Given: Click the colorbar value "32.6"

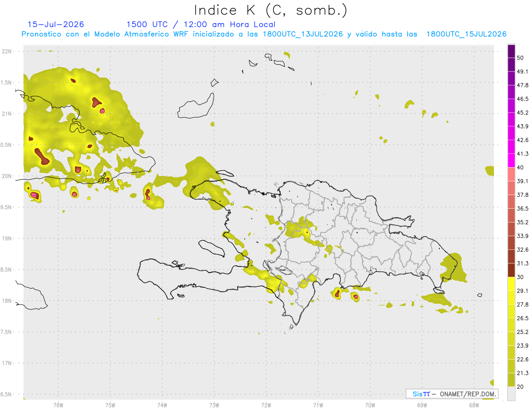Looking at the screenshot, I should point(523,250).
